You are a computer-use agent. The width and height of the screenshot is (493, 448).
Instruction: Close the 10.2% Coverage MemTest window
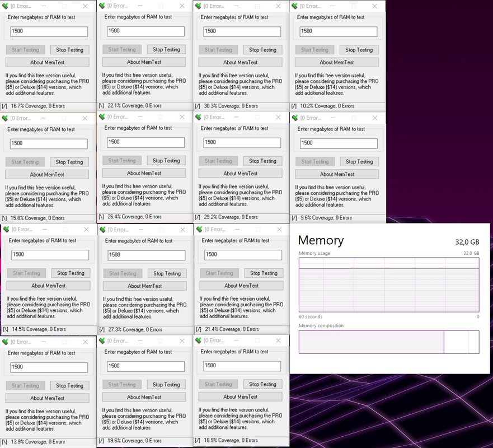tap(375, 6)
